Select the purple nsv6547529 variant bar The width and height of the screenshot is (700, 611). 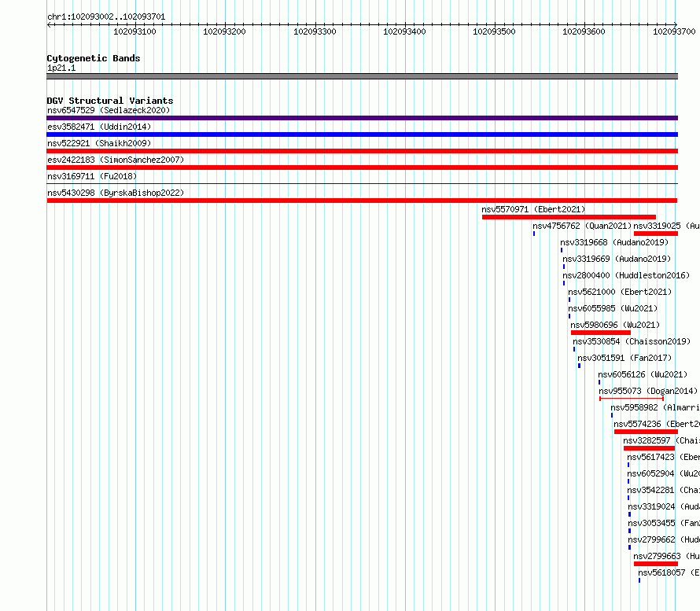point(362,118)
